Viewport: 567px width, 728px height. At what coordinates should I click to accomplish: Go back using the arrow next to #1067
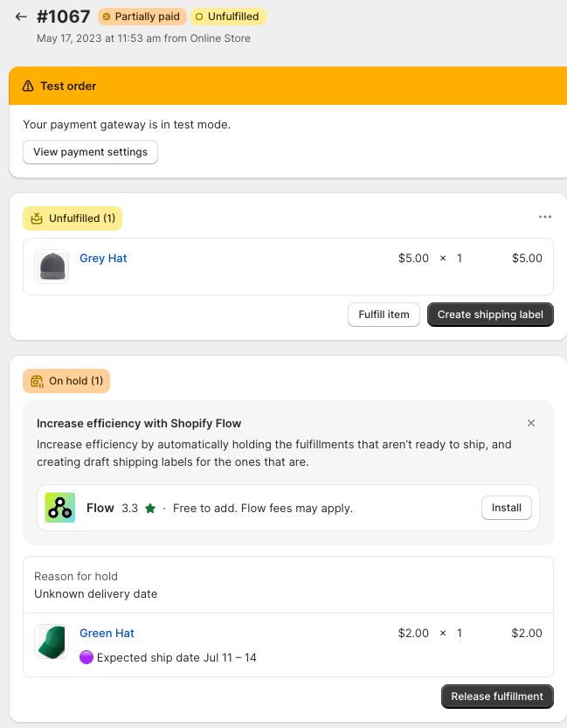22,17
